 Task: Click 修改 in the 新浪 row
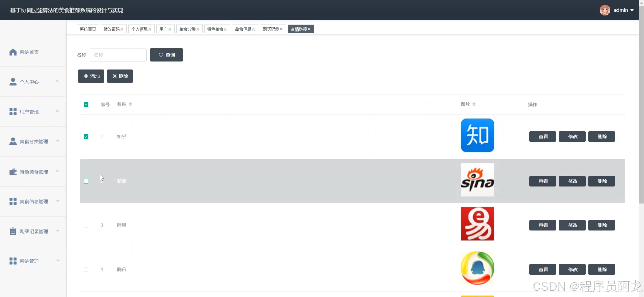pos(572,181)
